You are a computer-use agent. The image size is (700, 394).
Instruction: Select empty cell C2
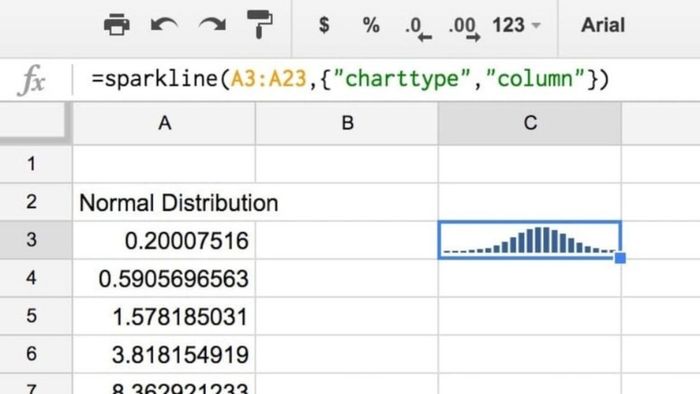(529, 202)
